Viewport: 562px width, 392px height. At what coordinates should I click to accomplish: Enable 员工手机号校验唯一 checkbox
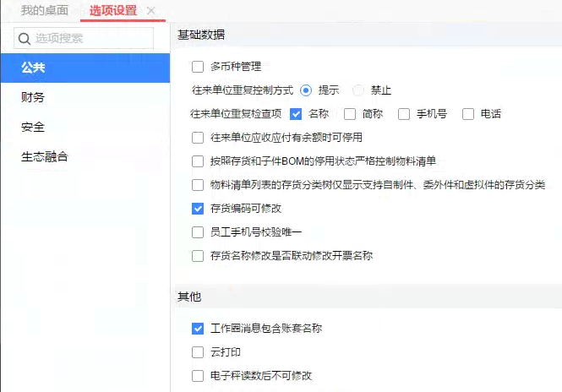(199, 231)
